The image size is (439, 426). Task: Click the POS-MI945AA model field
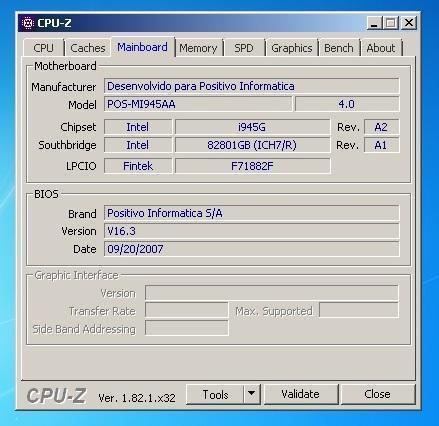pos(198,104)
